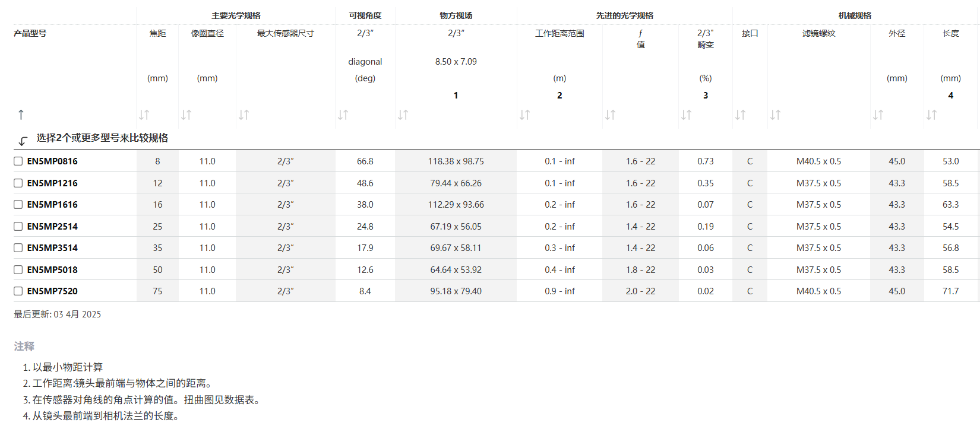This screenshot has width=980, height=426.
Task: Open the EN5MP1616 product link
Action: pos(52,205)
